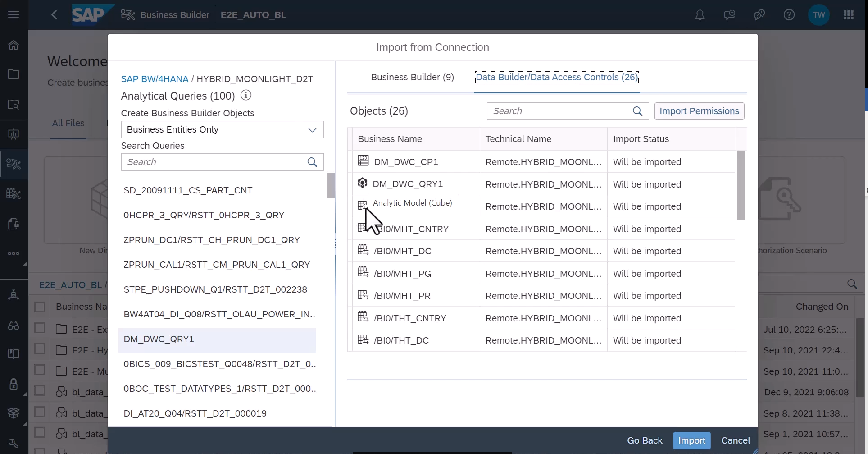The height and width of the screenshot is (454, 868).
Task: Switch to Data Builder/Data Access Controls tab
Action: pyautogui.click(x=557, y=77)
